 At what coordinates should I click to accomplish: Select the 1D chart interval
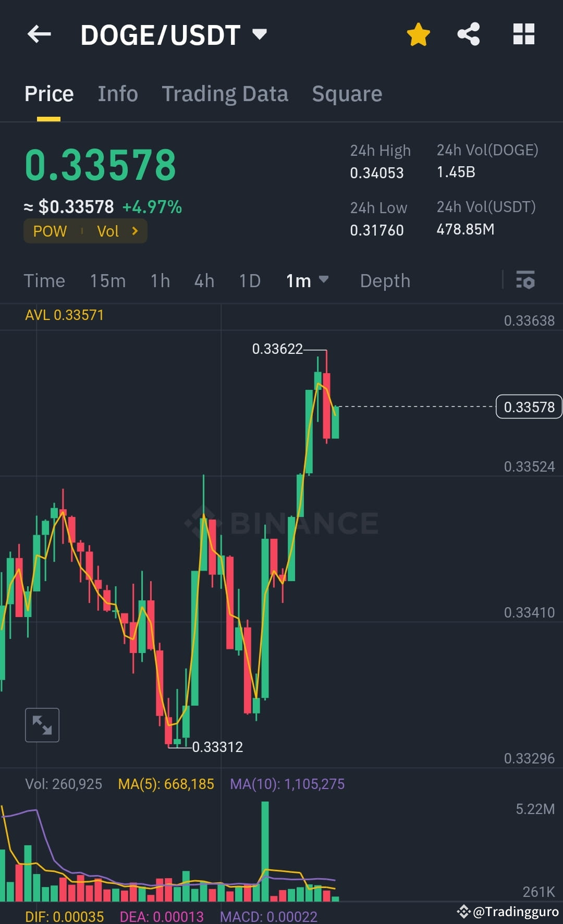pos(249,281)
